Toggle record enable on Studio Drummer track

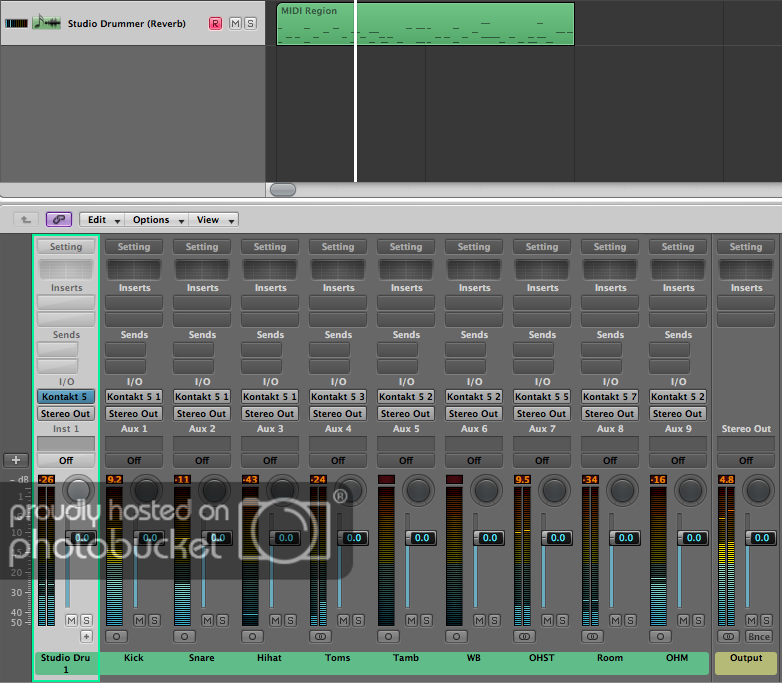pyautogui.click(x=215, y=23)
